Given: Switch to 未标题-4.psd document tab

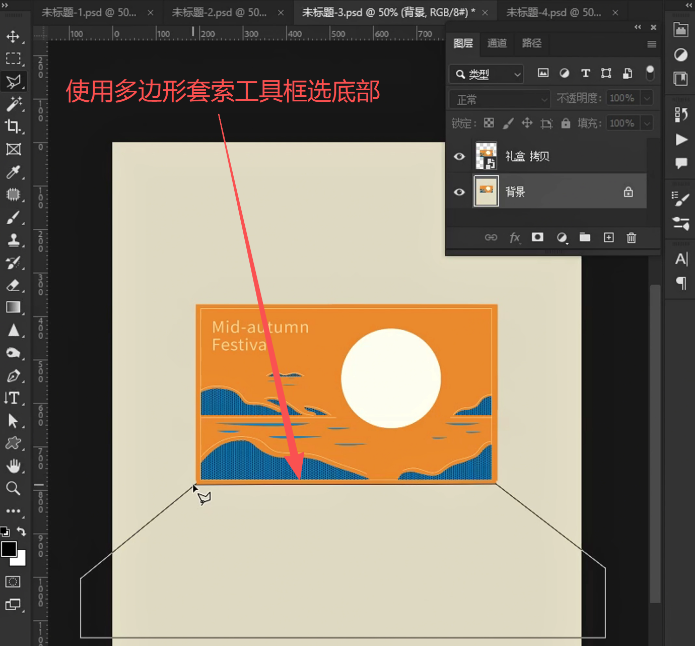Looking at the screenshot, I should 554,12.
